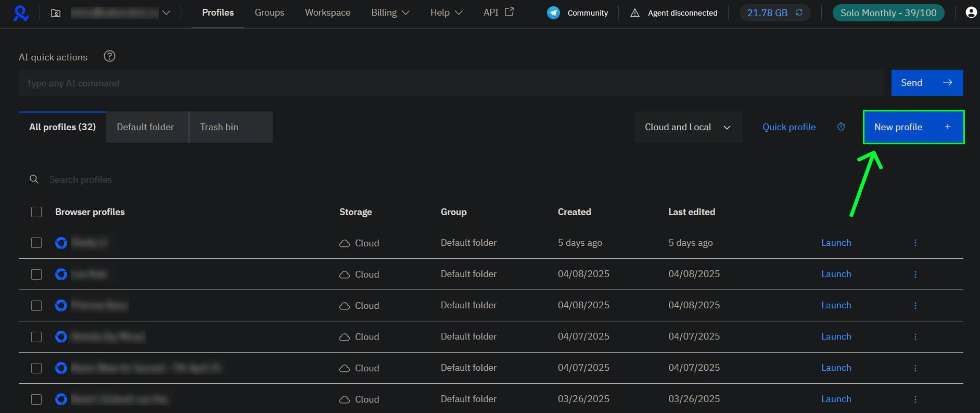Click the Storage column header
Screen dimensions: 980x413
click(355, 212)
